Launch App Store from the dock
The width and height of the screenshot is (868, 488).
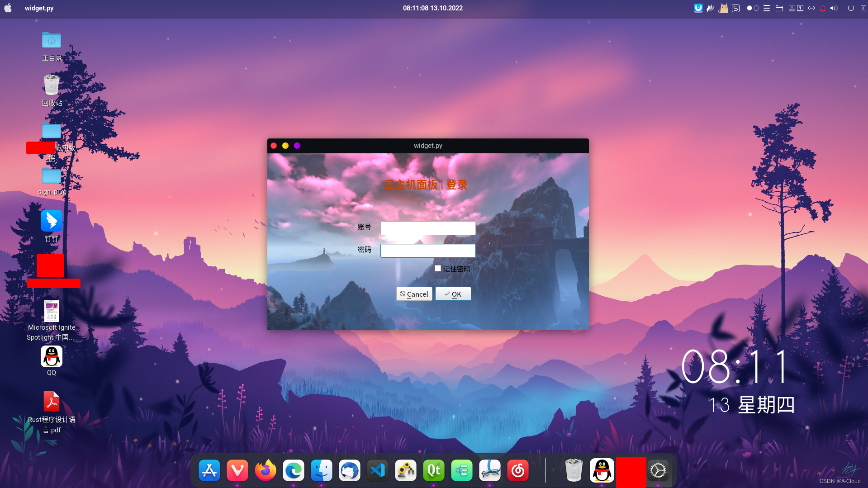[x=209, y=470]
